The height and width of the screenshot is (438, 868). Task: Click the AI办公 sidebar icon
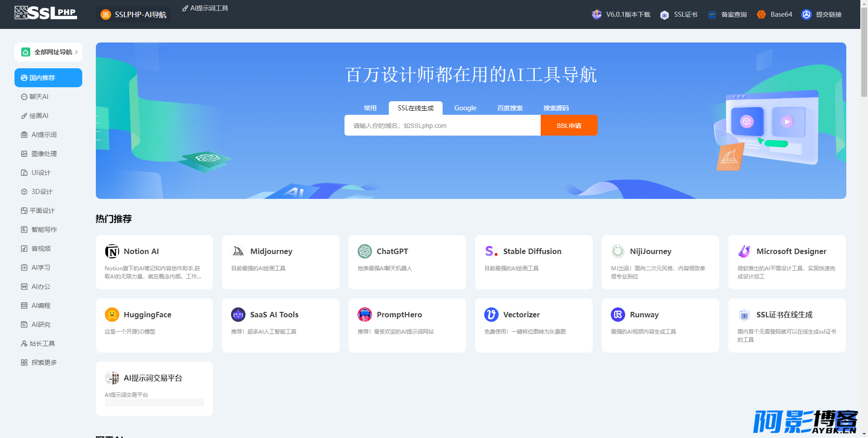[24, 287]
